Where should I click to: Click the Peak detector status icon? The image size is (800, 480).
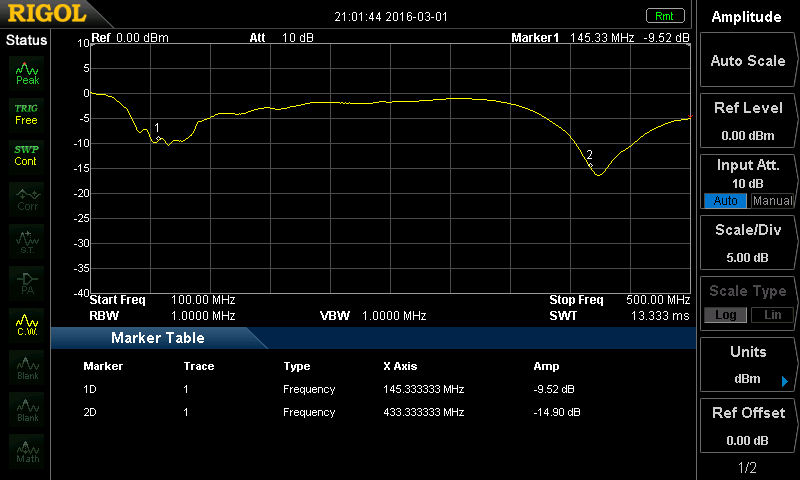click(x=26, y=72)
